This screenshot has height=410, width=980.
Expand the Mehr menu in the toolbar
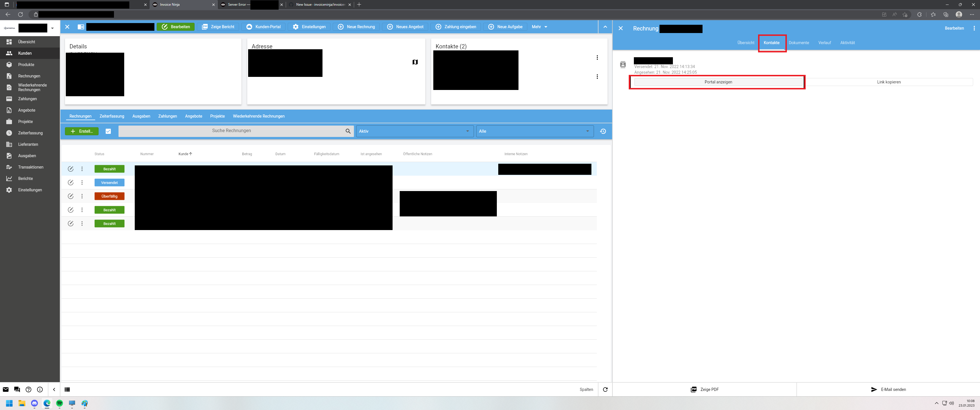[539, 27]
